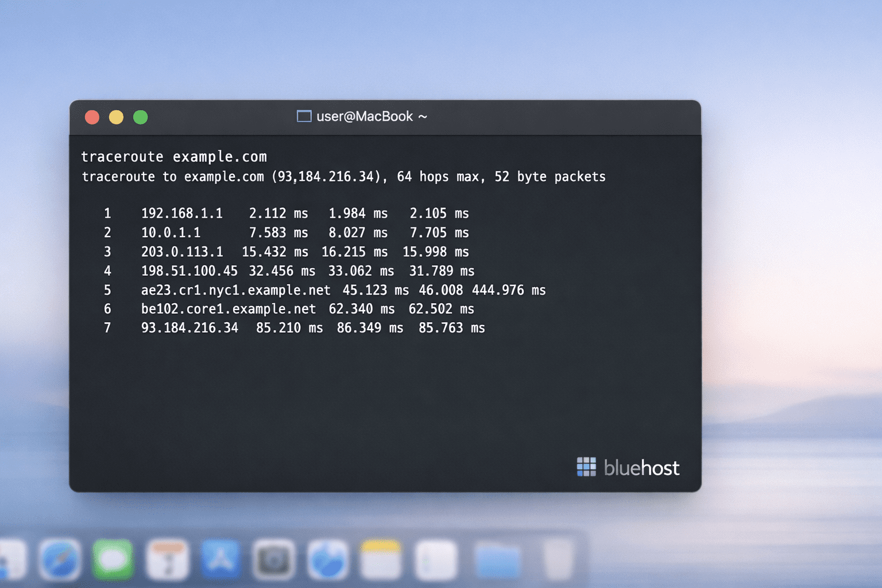882x588 pixels.
Task: Select IP 93.184.216.34 on hop 7
Action: point(190,328)
